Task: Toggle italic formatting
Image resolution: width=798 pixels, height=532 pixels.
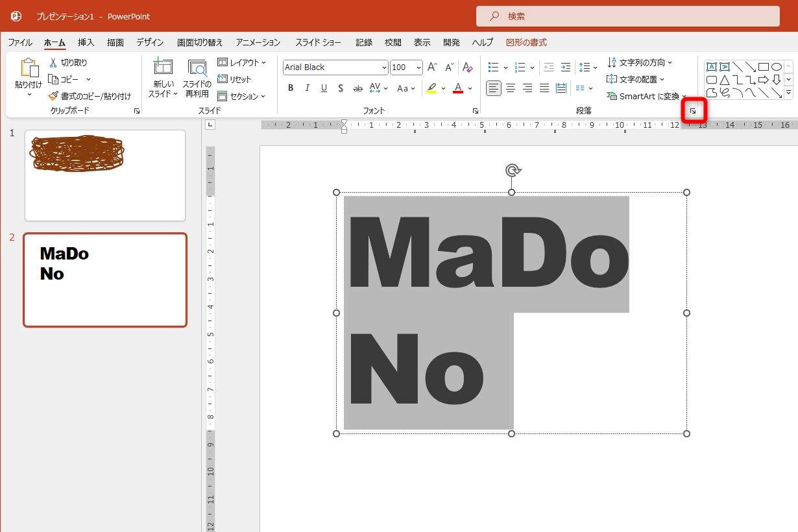Action: (x=308, y=88)
